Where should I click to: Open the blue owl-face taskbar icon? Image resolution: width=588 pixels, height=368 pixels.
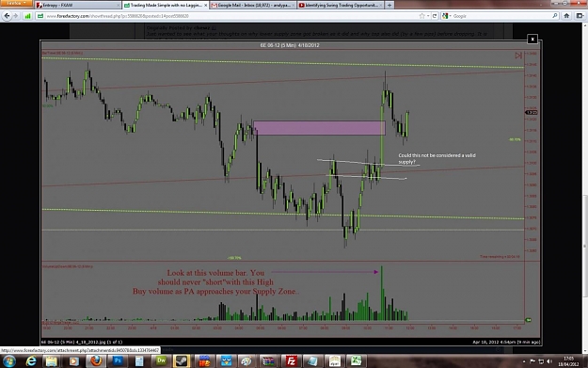pos(226,361)
